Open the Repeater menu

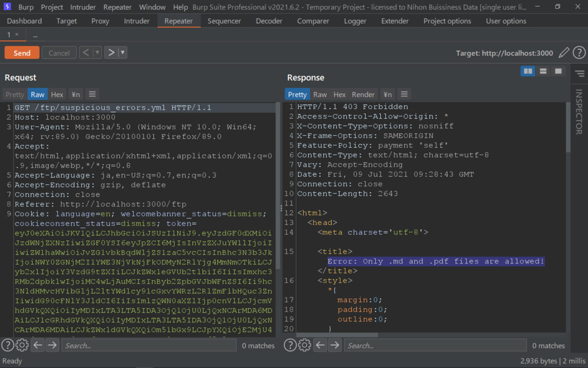pos(118,7)
